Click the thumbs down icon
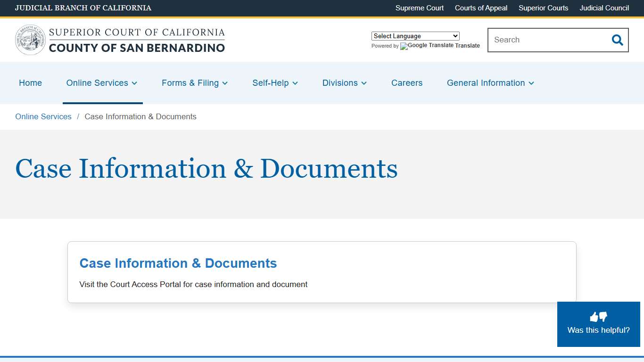Image resolution: width=644 pixels, height=362 pixels. [x=602, y=317]
